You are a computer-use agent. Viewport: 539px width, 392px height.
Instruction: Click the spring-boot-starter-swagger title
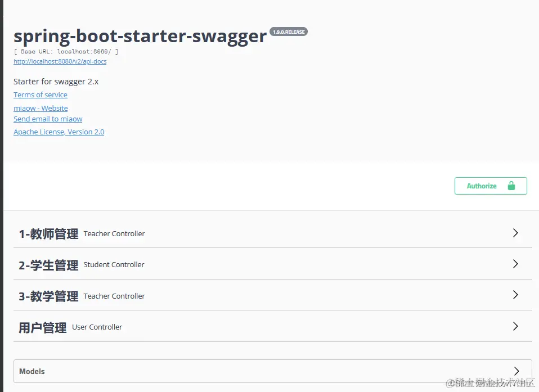click(140, 35)
